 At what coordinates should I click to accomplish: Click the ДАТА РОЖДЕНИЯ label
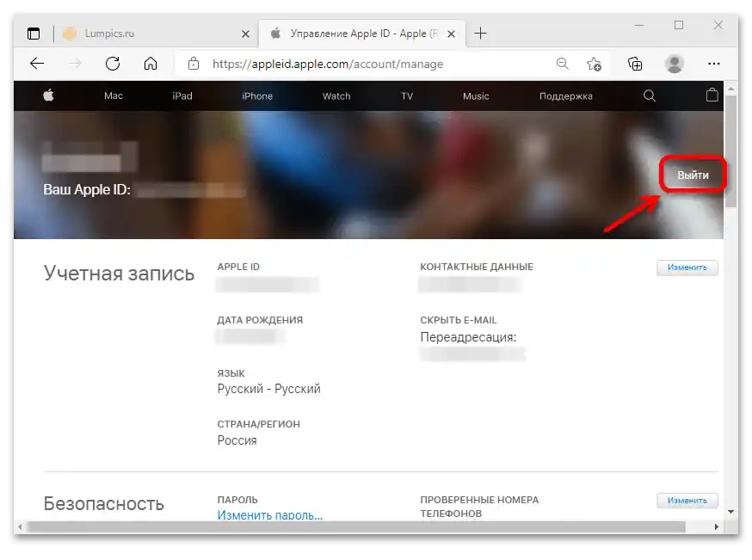[260, 320]
